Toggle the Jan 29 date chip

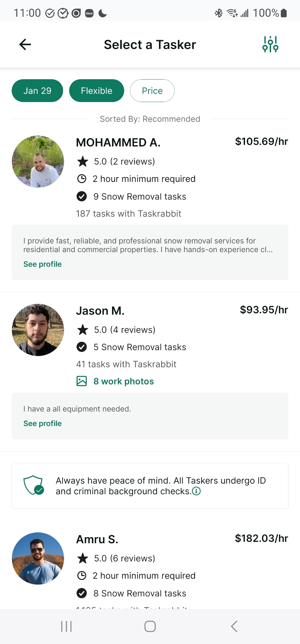(x=37, y=91)
